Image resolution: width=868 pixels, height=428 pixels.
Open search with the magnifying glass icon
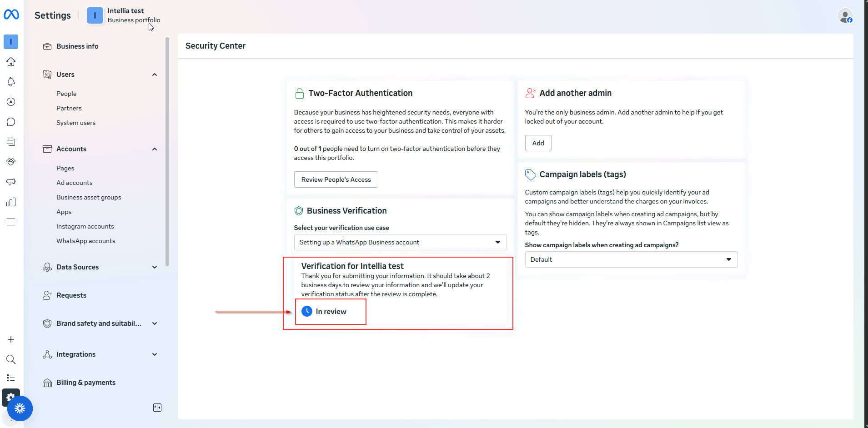click(11, 359)
